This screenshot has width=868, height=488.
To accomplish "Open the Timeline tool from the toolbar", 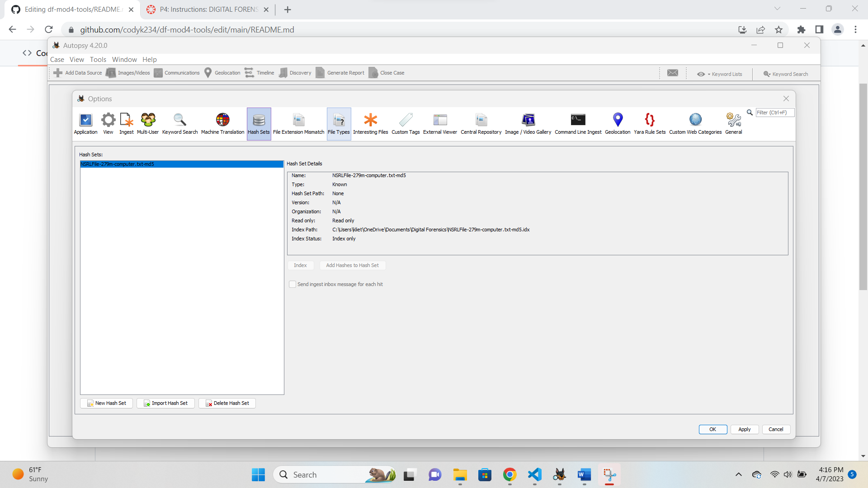I will click(260, 72).
